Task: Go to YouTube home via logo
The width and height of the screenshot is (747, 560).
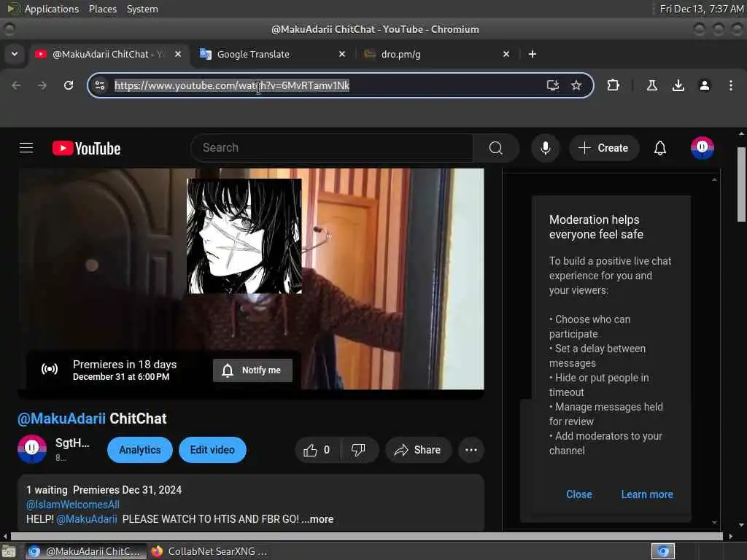Action: 86,148
